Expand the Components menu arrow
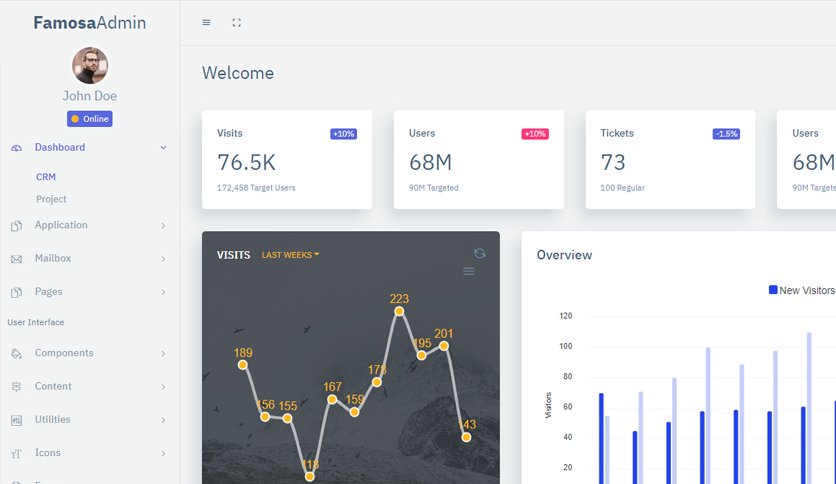836x484 pixels. click(x=163, y=353)
